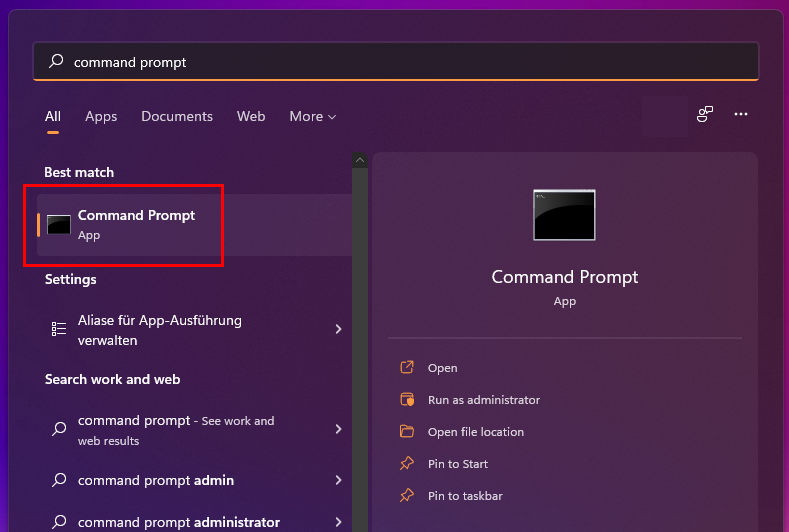
Task: Open the feedback people icon near top right
Action: [x=705, y=114]
